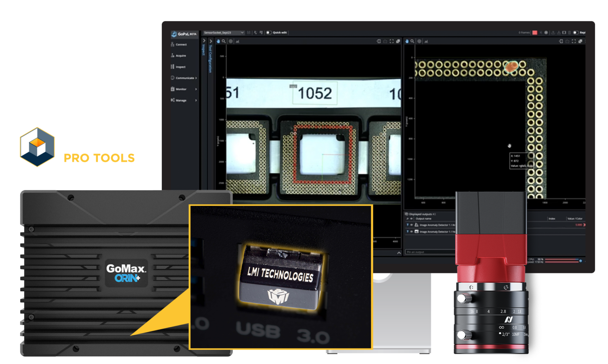Image resolution: width=608 pixels, height=364 pixels.
Task: Click the Index column header
Action: coord(552,219)
